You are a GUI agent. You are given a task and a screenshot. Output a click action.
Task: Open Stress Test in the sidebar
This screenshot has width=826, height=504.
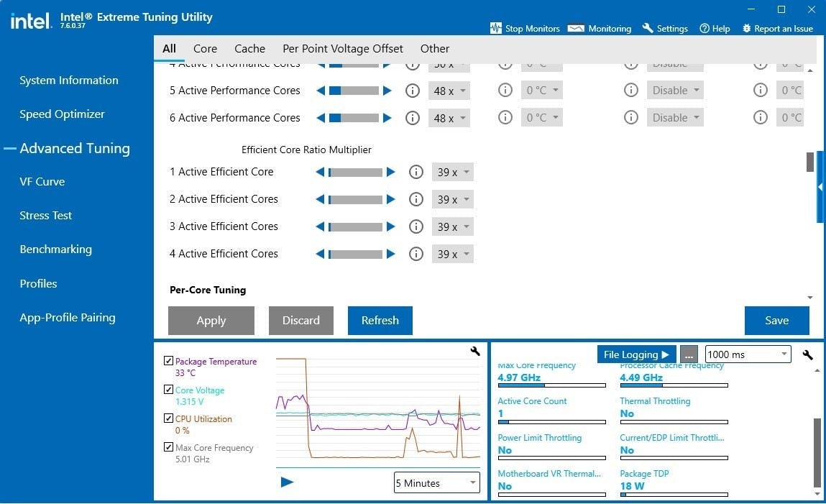coord(45,216)
